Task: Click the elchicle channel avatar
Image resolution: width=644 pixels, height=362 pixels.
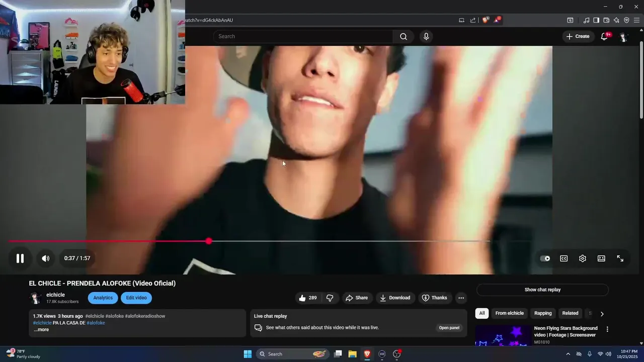Action: coord(35,298)
